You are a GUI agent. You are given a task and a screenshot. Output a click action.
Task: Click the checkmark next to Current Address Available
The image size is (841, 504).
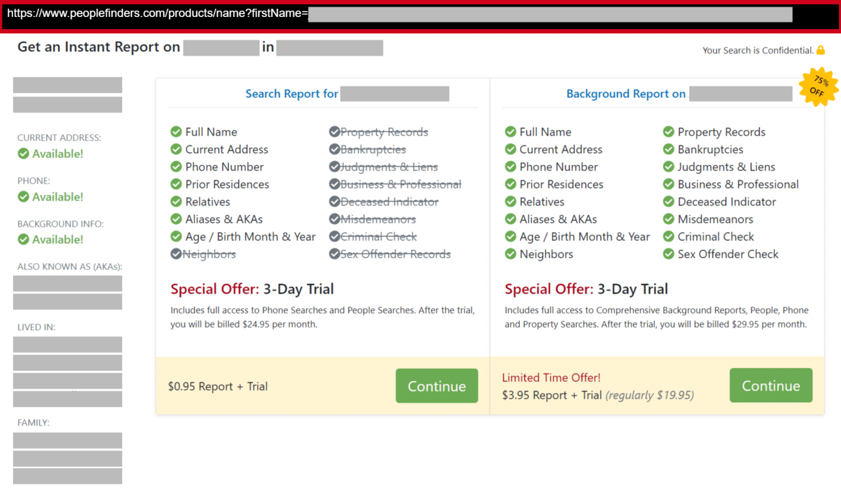tap(24, 154)
